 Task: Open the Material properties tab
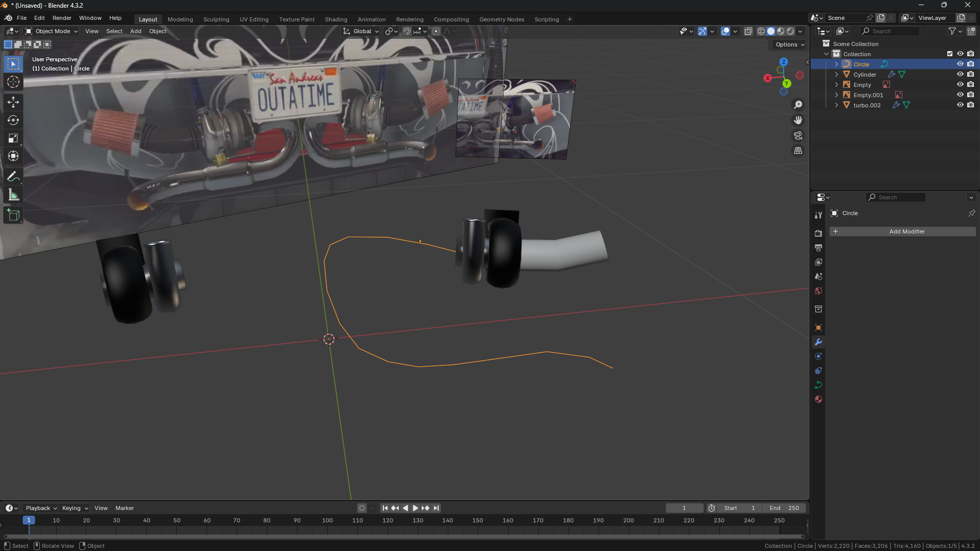point(818,399)
